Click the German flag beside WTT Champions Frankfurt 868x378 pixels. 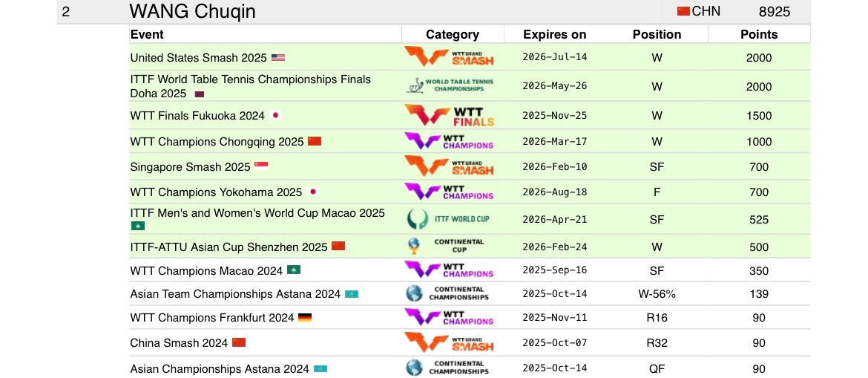pos(305,318)
